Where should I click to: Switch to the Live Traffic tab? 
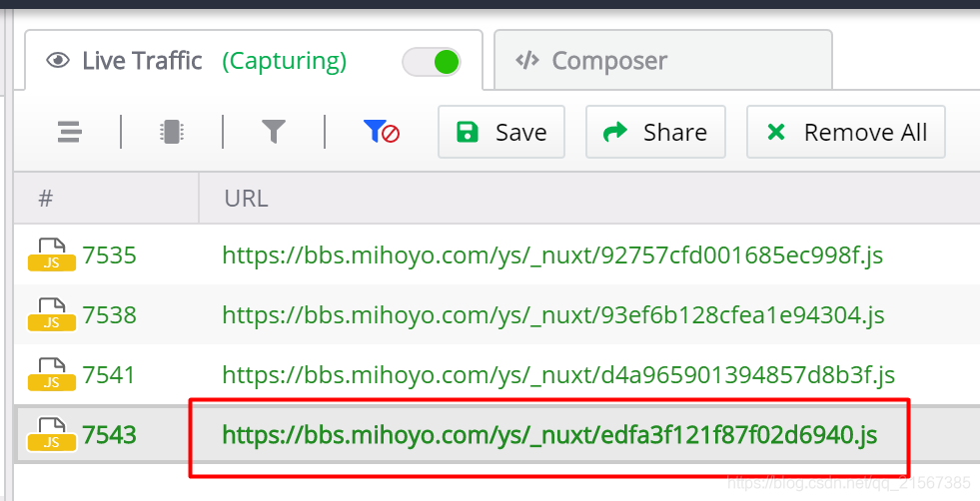pos(253,60)
